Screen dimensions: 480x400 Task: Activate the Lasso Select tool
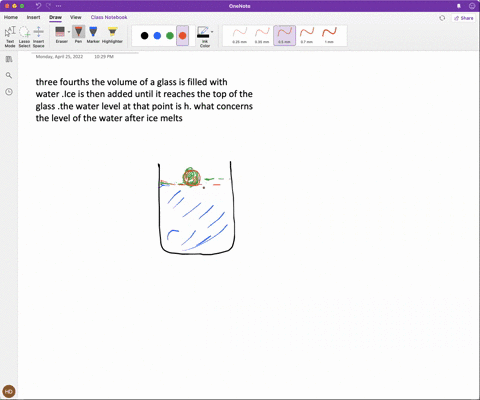24,36
